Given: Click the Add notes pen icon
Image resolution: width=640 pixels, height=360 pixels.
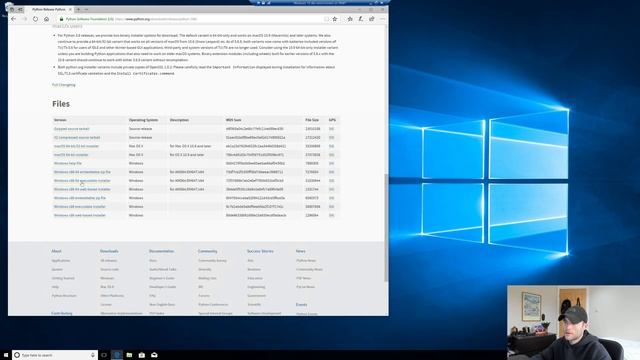Looking at the screenshot, I should [361, 19].
